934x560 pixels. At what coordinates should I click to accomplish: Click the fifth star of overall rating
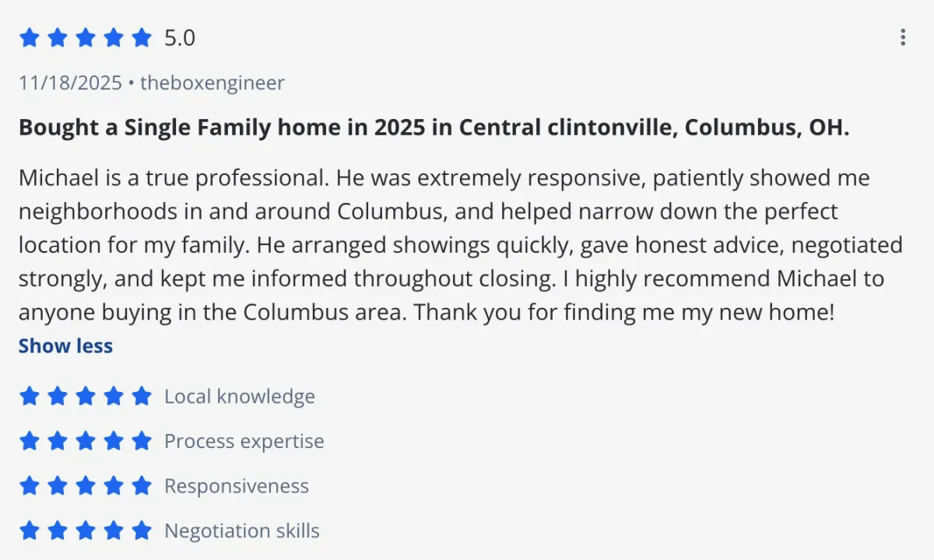pos(142,37)
